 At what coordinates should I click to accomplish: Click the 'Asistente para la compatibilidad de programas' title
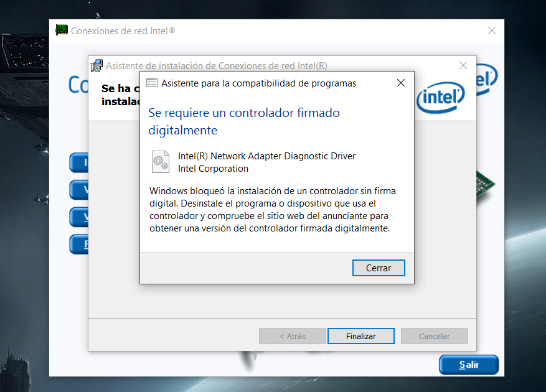[259, 83]
